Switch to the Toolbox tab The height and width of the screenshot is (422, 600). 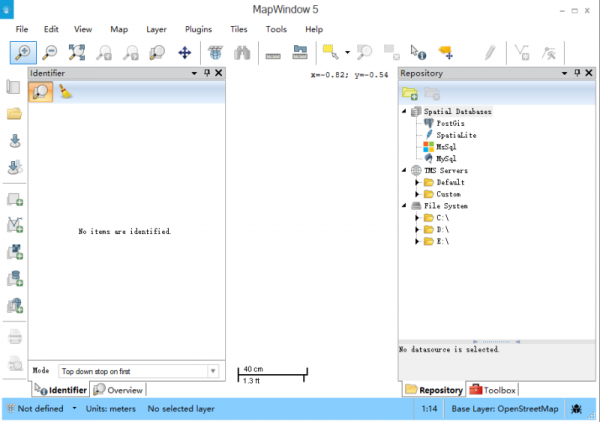pos(492,390)
